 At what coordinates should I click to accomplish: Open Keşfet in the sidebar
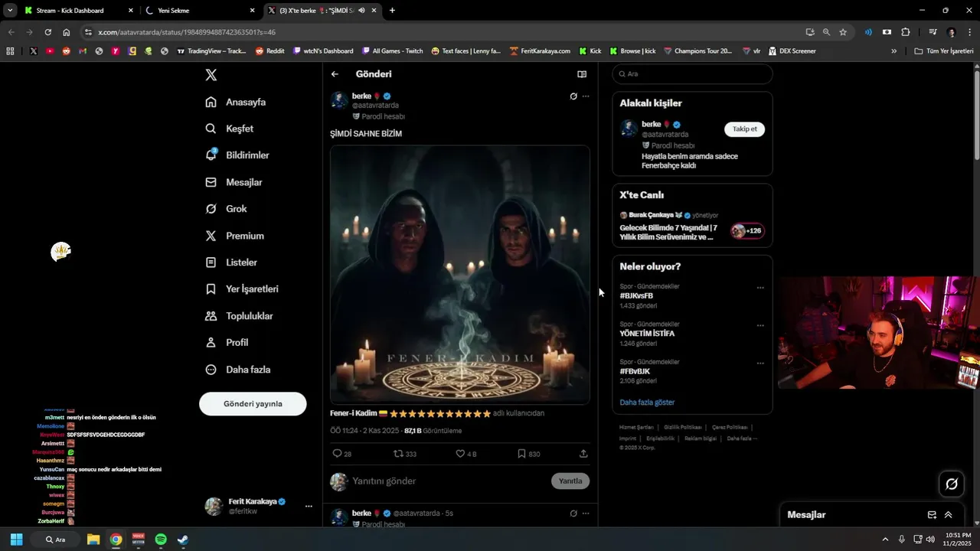pos(229,129)
